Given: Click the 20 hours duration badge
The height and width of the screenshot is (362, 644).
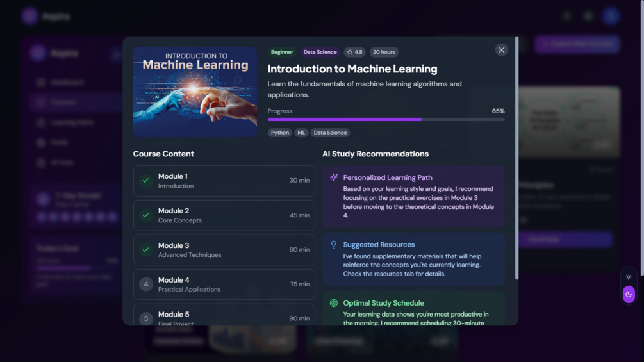Looking at the screenshot, I should [384, 52].
